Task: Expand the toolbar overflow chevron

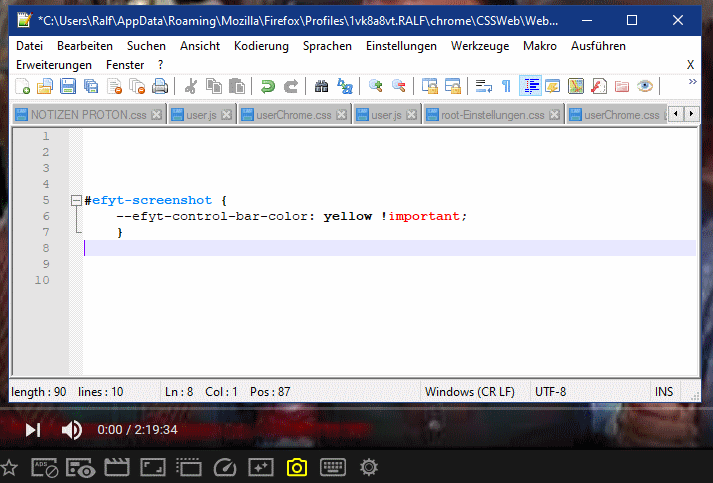Action: (692, 83)
